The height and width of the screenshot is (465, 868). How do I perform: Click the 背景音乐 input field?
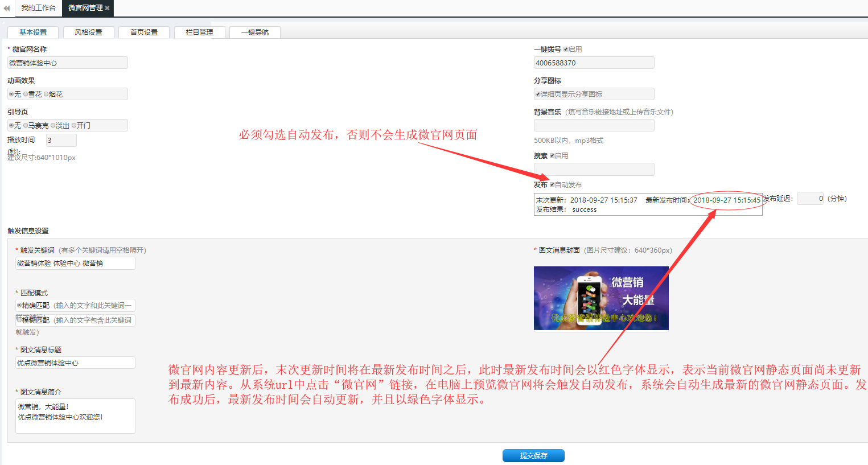click(594, 125)
